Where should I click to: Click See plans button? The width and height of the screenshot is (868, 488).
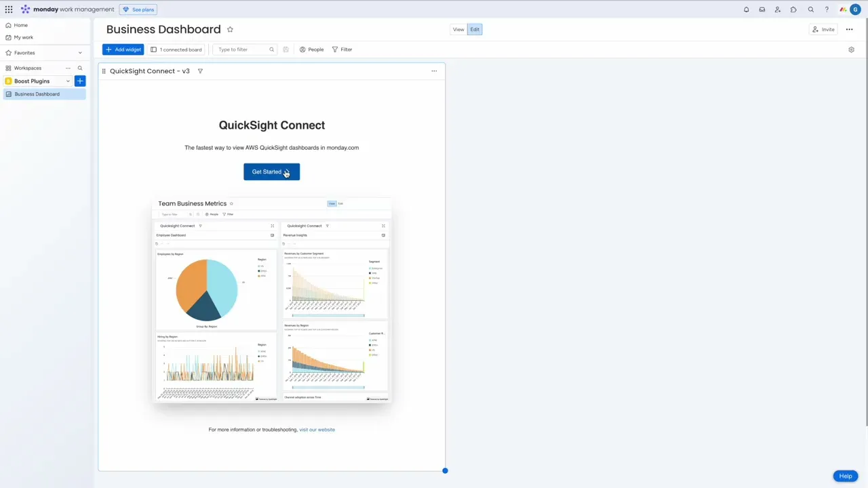pos(138,9)
